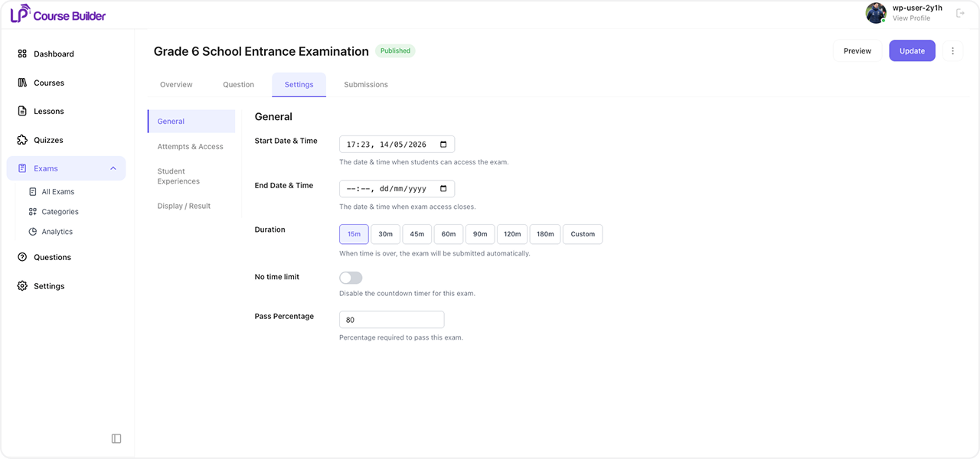Switch to the Question tab

[x=238, y=85]
